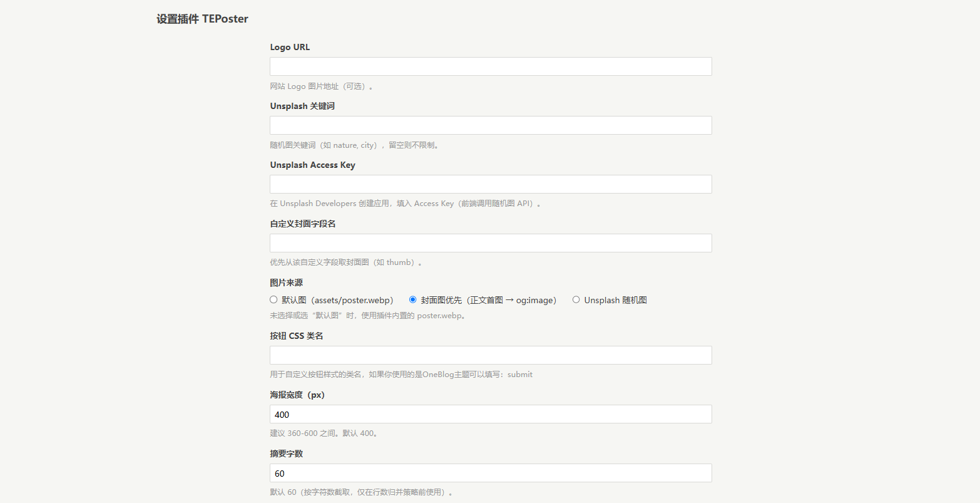Click the "自定义封面字段名" label

(x=303, y=224)
